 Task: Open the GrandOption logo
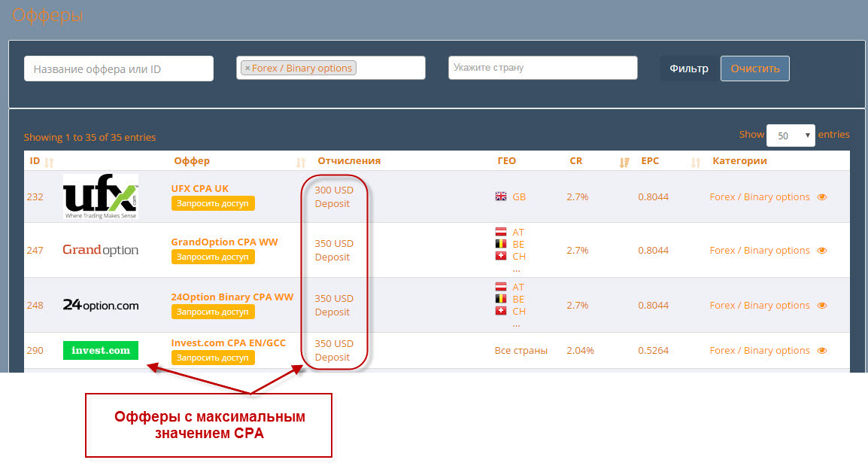pyautogui.click(x=101, y=250)
